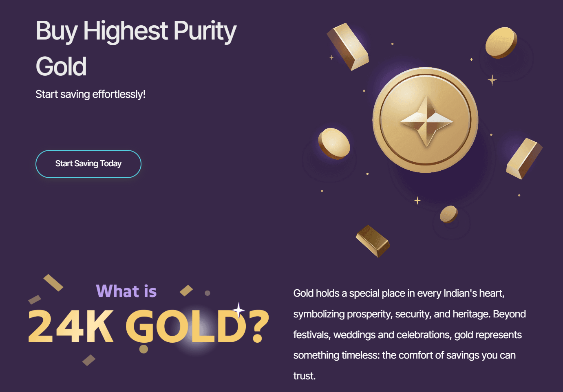
Task: Select the Start saving effortlessly tagline
Action: coord(91,94)
